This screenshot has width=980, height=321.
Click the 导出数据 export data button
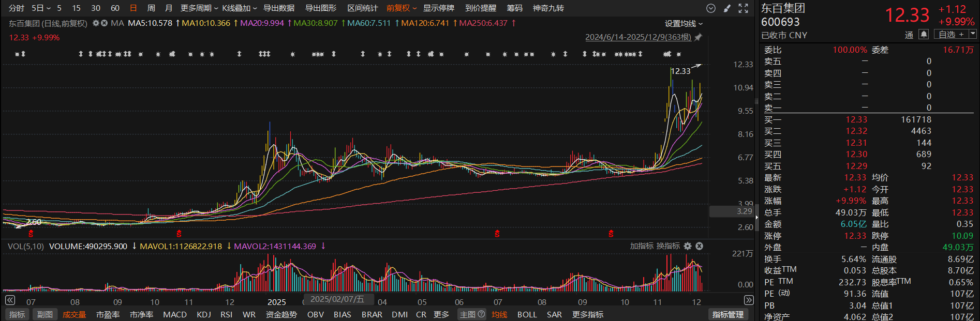click(279, 8)
